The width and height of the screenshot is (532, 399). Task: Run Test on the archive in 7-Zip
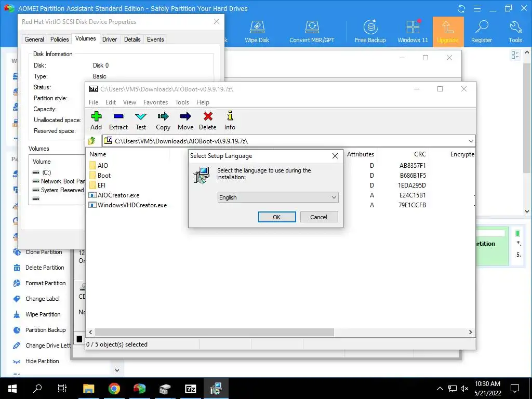[x=141, y=121]
